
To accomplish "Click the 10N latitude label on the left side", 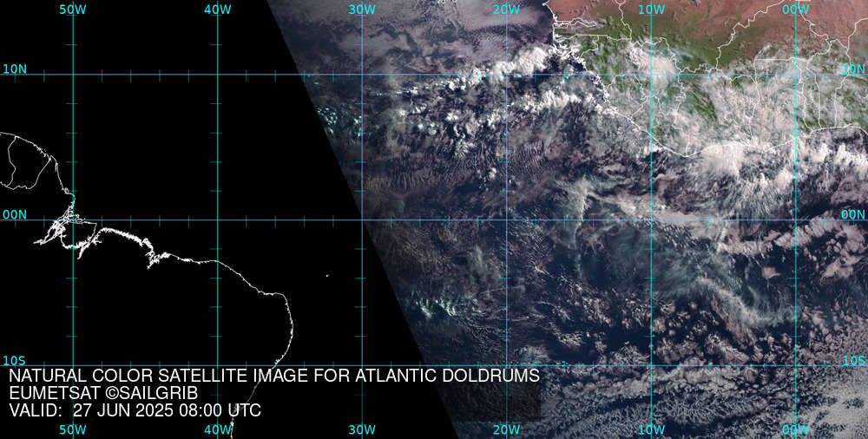I will click(x=15, y=69).
